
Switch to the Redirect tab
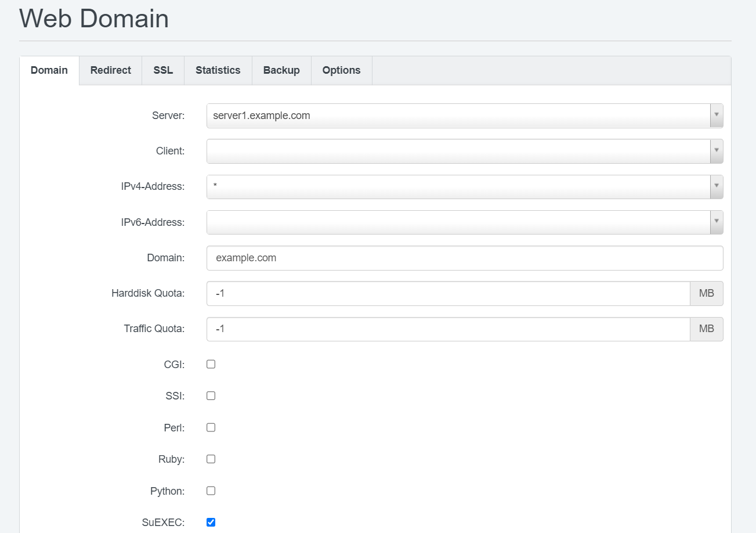click(110, 70)
